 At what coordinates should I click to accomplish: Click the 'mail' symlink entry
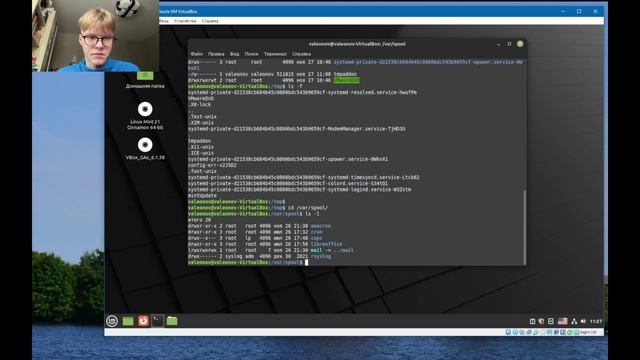point(316,250)
